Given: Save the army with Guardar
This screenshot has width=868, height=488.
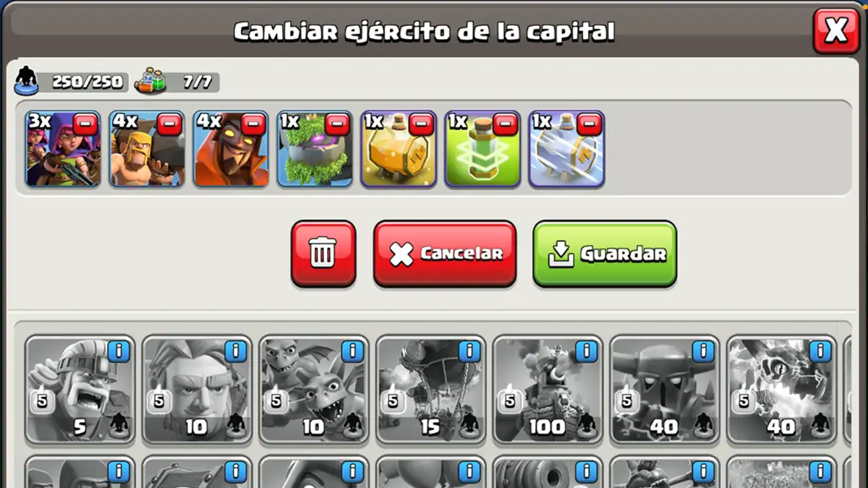Looking at the screenshot, I should click(605, 254).
